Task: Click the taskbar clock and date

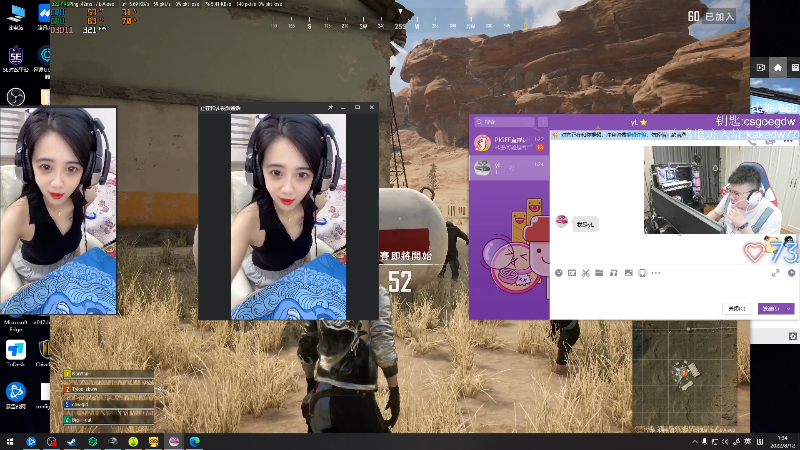Action: 782,442
